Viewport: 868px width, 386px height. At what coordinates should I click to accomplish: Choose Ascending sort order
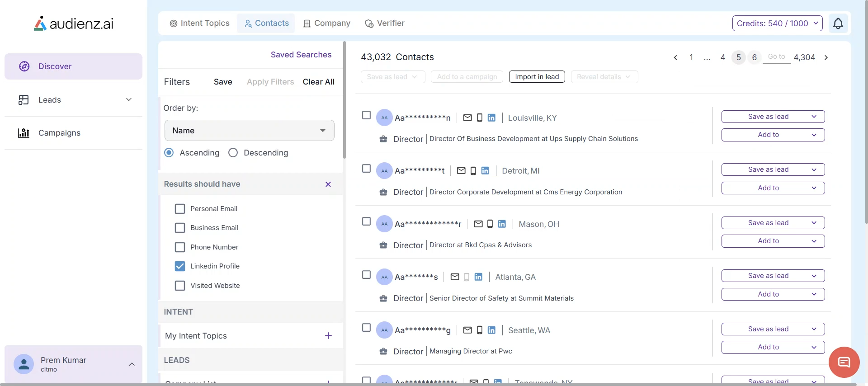pyautogui.click(x=169, y=153)
